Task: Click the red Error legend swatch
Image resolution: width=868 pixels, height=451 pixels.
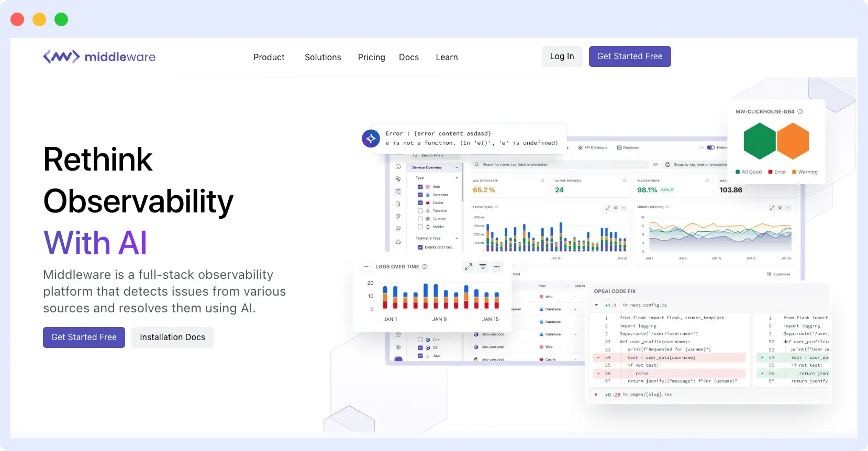Action: 770,172
